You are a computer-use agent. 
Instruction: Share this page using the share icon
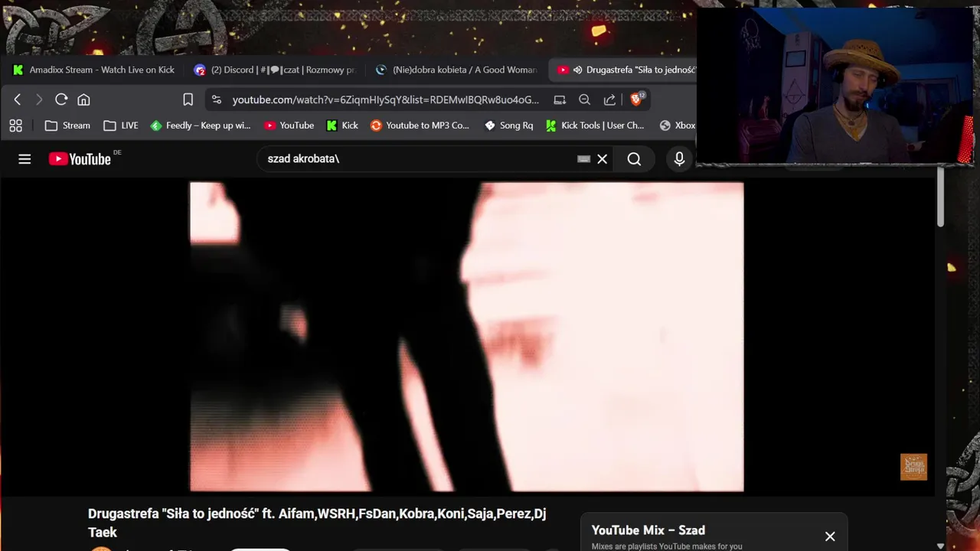point(609,99)
